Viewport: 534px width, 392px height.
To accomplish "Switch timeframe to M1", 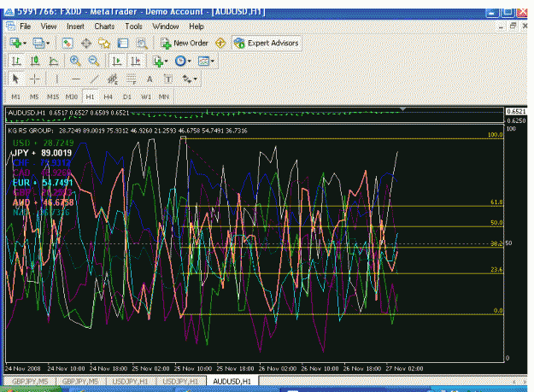I will point(15,97).
